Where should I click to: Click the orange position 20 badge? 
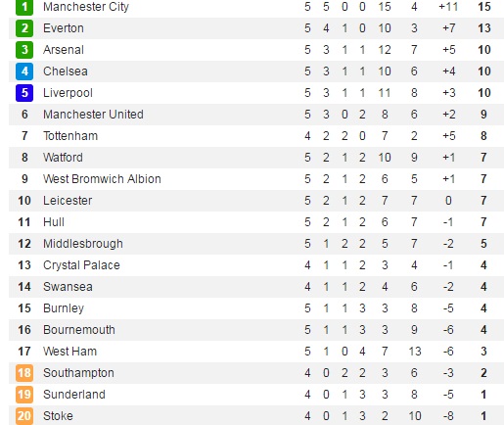[x=24, y=416]
